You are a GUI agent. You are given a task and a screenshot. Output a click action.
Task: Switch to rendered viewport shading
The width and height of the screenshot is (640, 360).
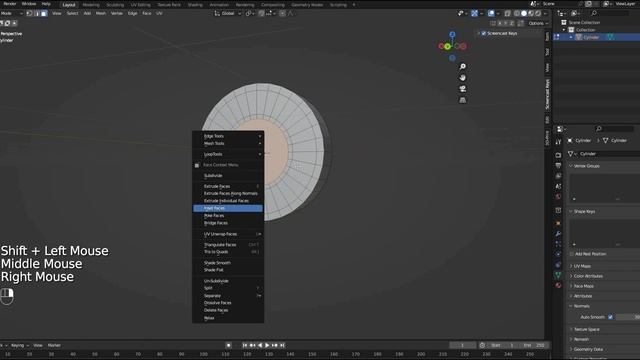tap(538, 13)
